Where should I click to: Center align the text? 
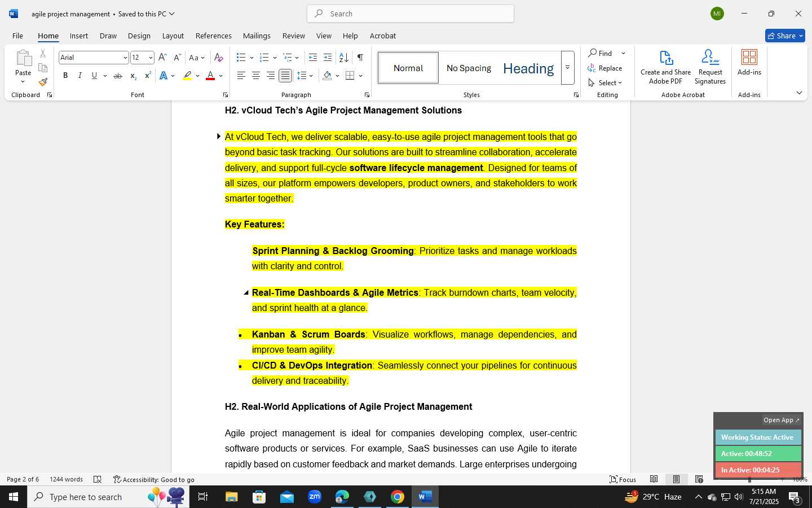coord(256,76)
